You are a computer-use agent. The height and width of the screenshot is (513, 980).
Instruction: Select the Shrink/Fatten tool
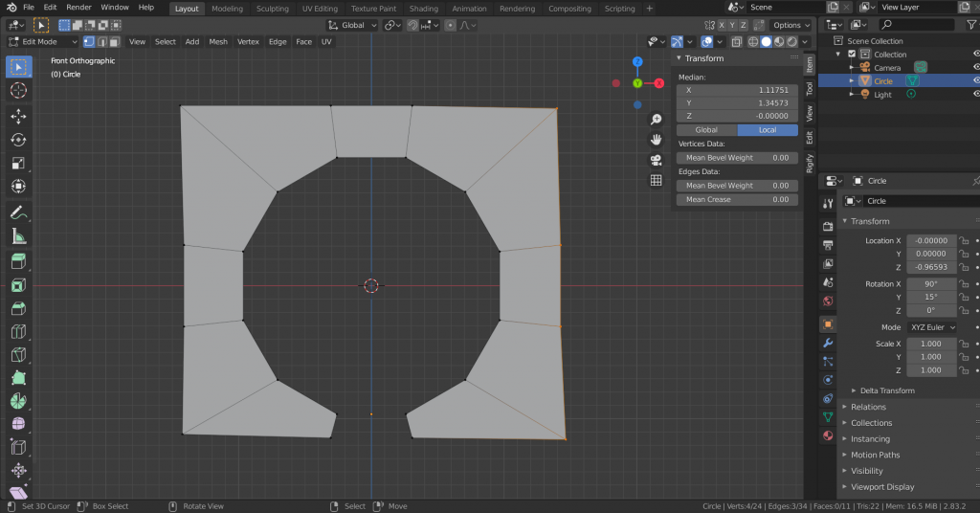(x=18, y=471)
